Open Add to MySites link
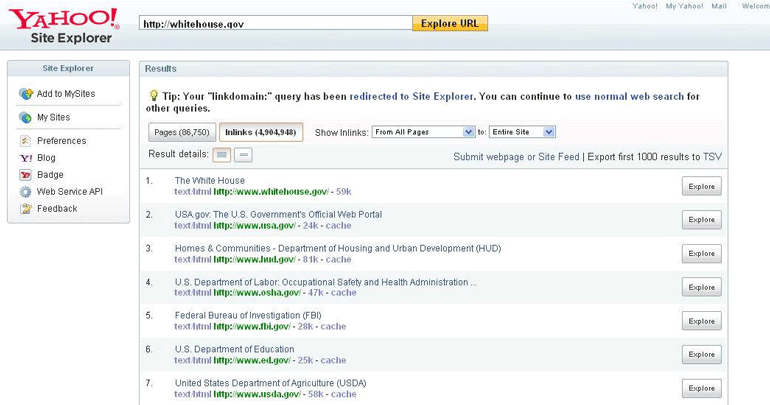This screenshot has width=770, height=405. pos(66,94)
